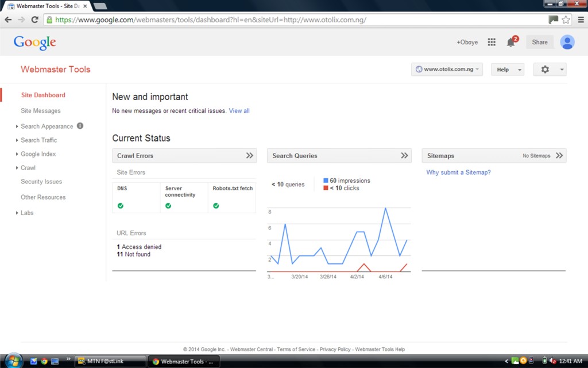The width and height of the screenshot is (588, 368).
Task: Open the account profile avatar
Action: [567, 42]
